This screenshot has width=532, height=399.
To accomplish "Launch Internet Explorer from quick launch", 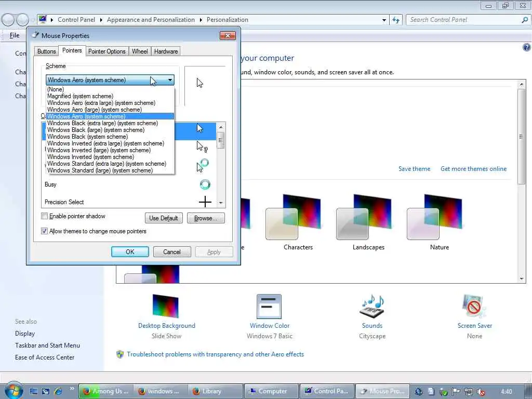I will (58, 391).
